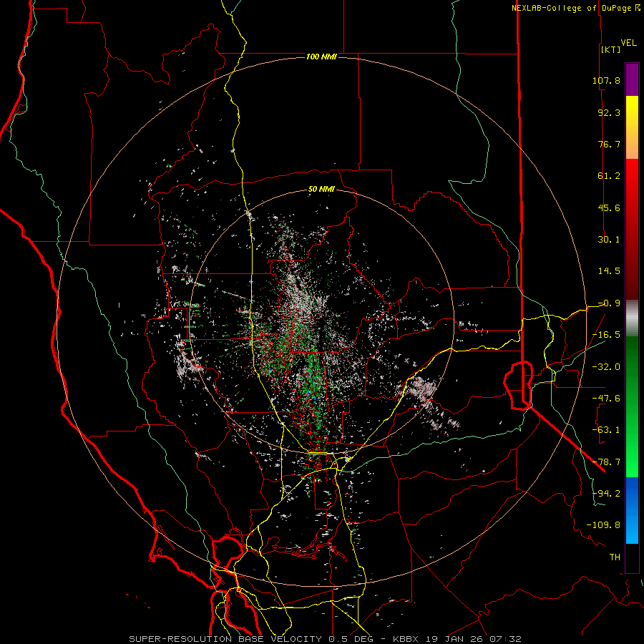The width and height of the screenshot is (644, 644).
Task: Click the 0.5 DEG elevation text
Action: point(351,639)
